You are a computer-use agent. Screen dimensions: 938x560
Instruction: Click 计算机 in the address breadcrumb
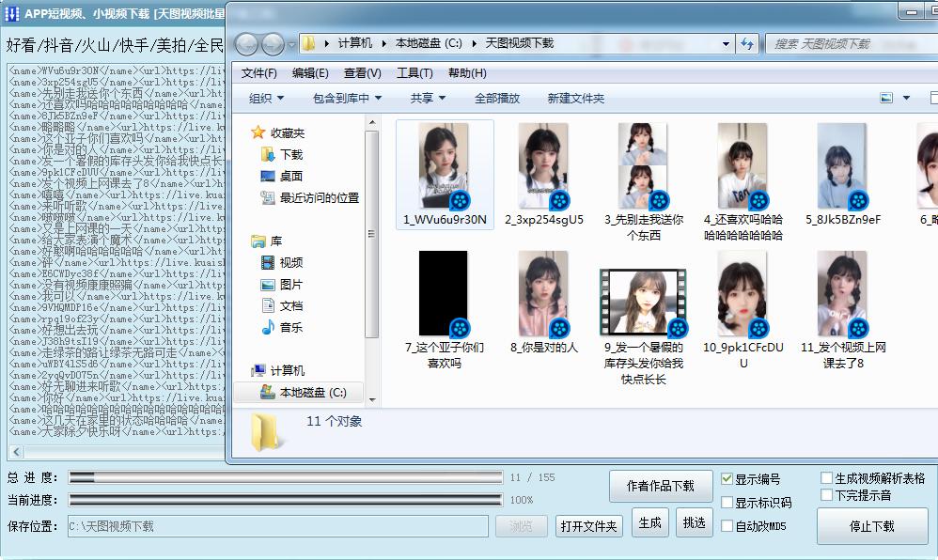(354, 43)
